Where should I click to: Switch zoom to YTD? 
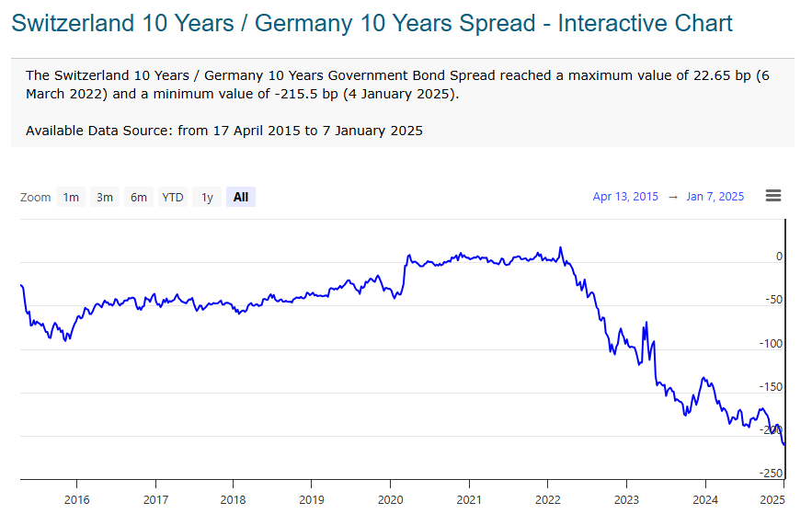(173, 197)
